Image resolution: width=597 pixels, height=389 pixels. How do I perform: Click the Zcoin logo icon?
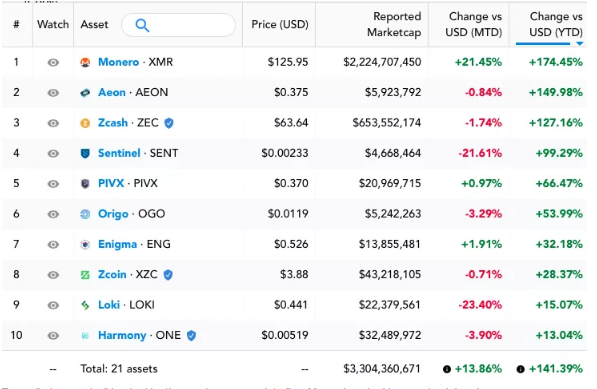[85, 275]
